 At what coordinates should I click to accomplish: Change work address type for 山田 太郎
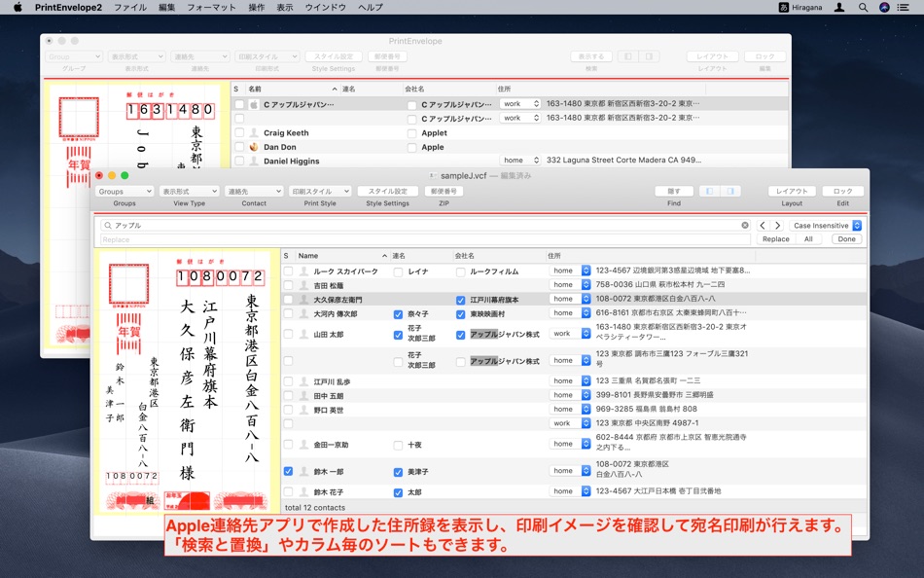click(x=569, y=333)
